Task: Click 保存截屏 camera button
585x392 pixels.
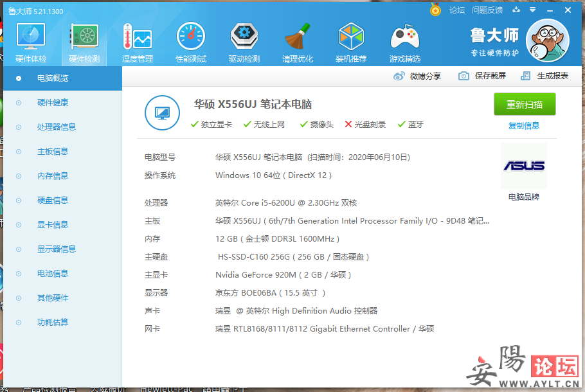Action: pyautogui.click(x=482, y=76)
